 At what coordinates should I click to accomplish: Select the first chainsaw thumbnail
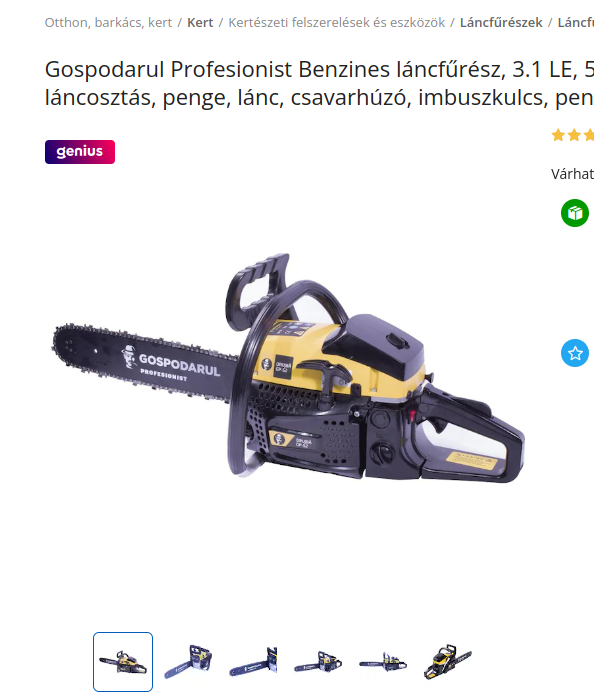click(123, 662)
